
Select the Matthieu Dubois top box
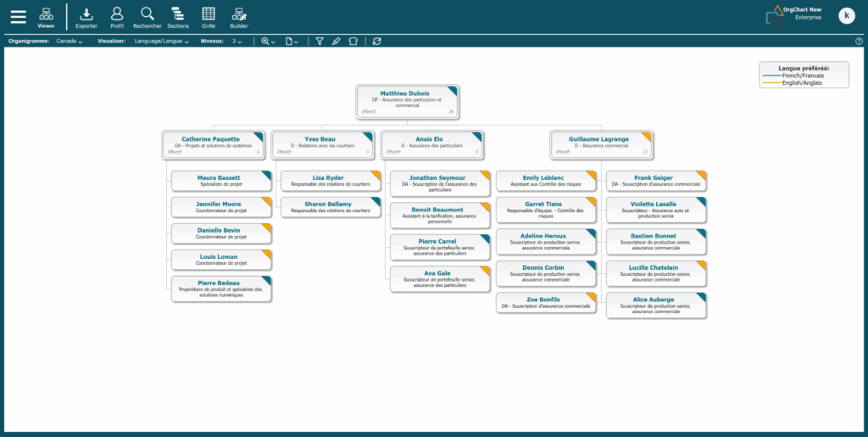tap(407, 101)
